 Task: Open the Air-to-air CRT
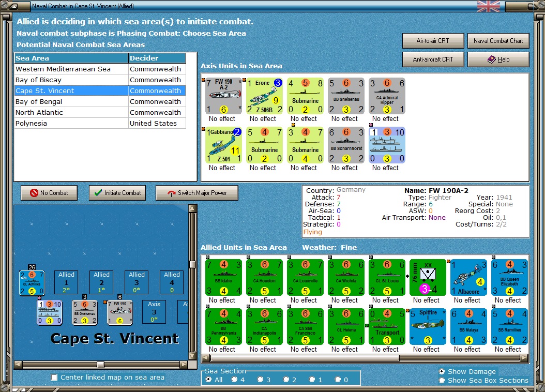433,41
